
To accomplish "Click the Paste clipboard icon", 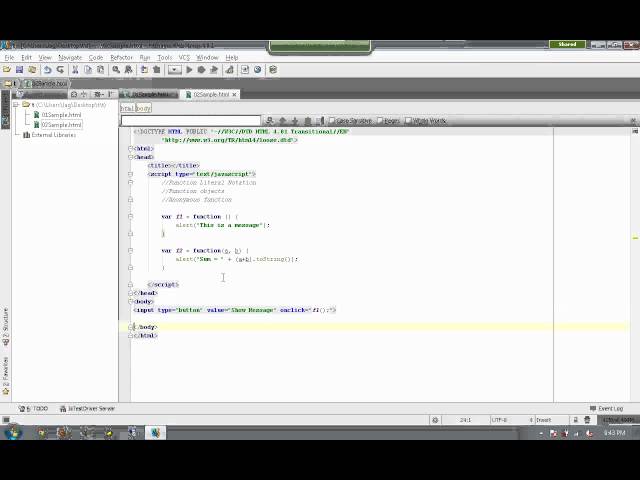I will pyautogui.click(x=100, y=70).
